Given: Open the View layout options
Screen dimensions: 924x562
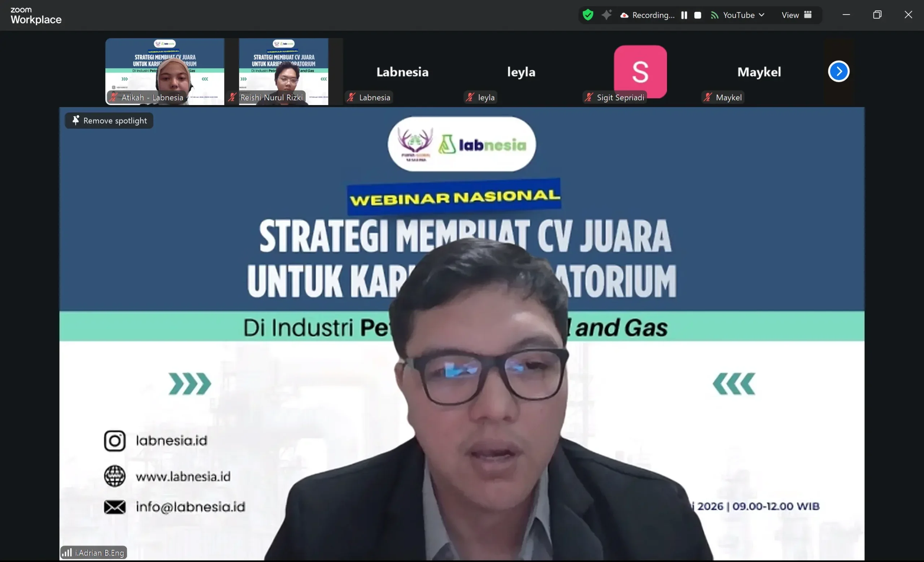Looking at the screenshot, I should 790,15.
